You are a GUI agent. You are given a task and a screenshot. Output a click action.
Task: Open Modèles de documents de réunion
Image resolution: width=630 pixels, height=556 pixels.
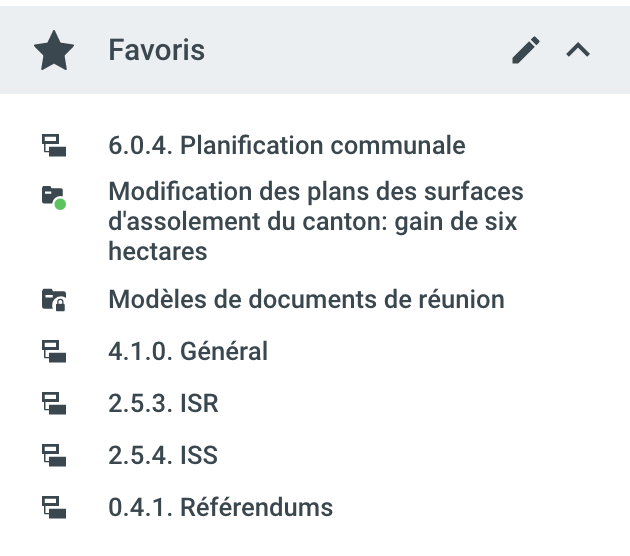pyautogui.click(x=306, y=299)
